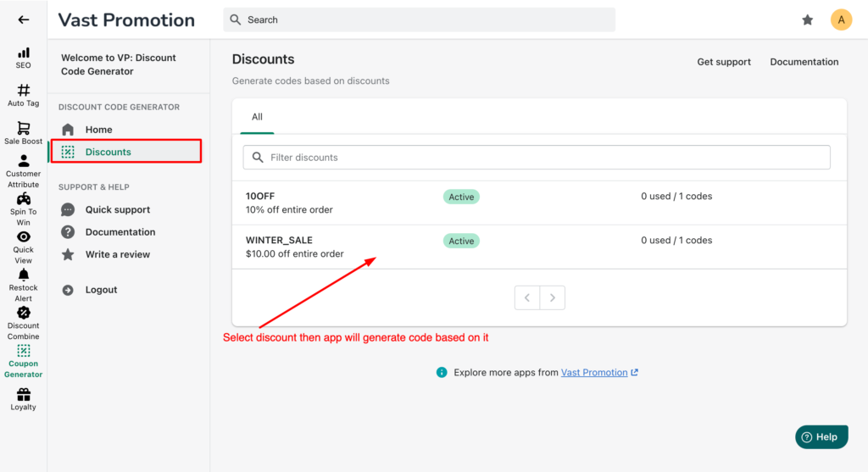Click the Vast Promotion title
This screenshot has height=472, width=868.
(126, 20)
